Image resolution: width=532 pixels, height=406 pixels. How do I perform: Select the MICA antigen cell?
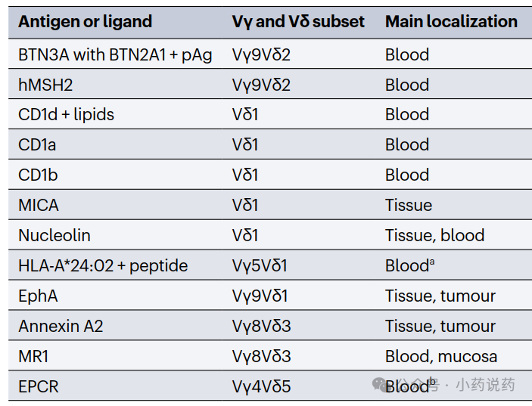(x=39, y=205)
